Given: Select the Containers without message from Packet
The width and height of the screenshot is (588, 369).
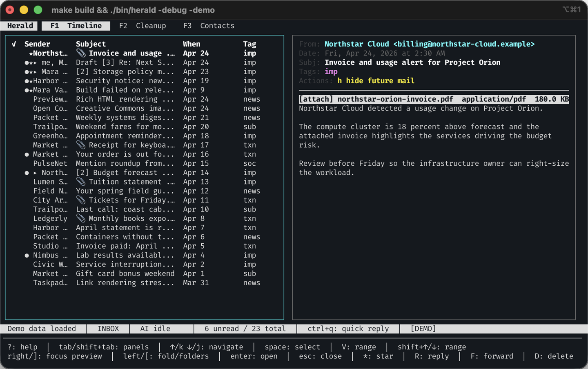Looking at the screenshot, I should (x=145, y=237).
